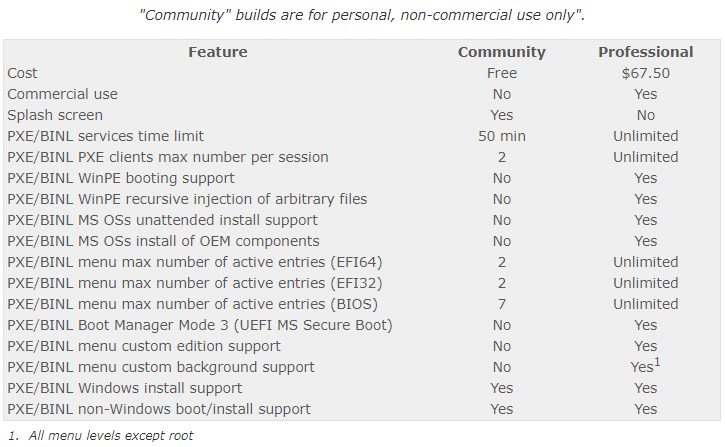Image resolution: width=725 pixels, height=447 pixels.
Task: Click the Yes footnote 1 superscript cell
Action: point(645,365)
